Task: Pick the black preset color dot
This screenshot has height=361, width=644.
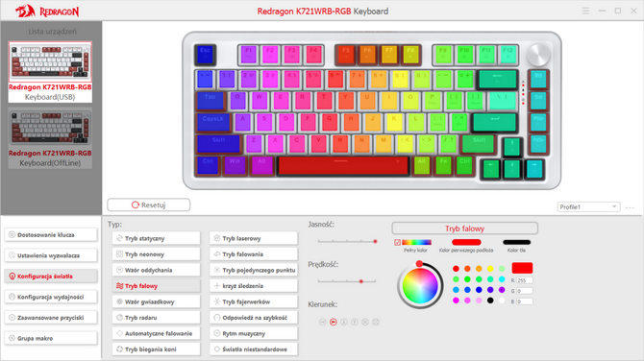Action: [x=490, y=301]
